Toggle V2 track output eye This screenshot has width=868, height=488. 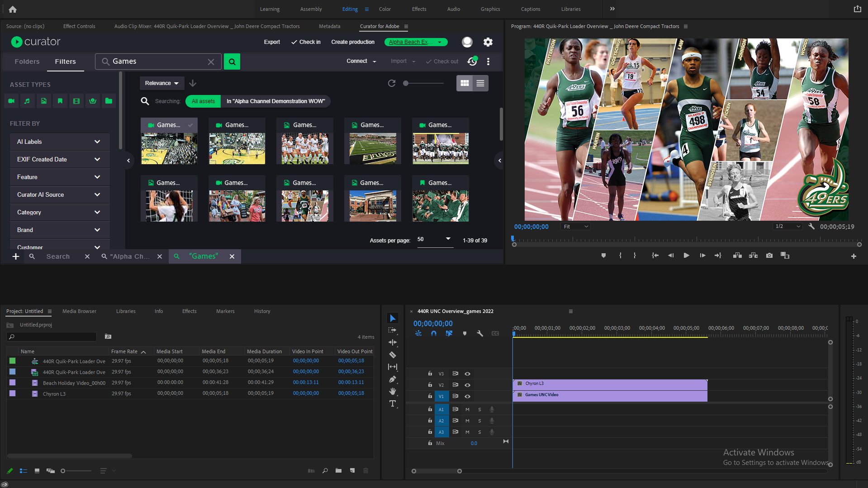coord(468,385)
